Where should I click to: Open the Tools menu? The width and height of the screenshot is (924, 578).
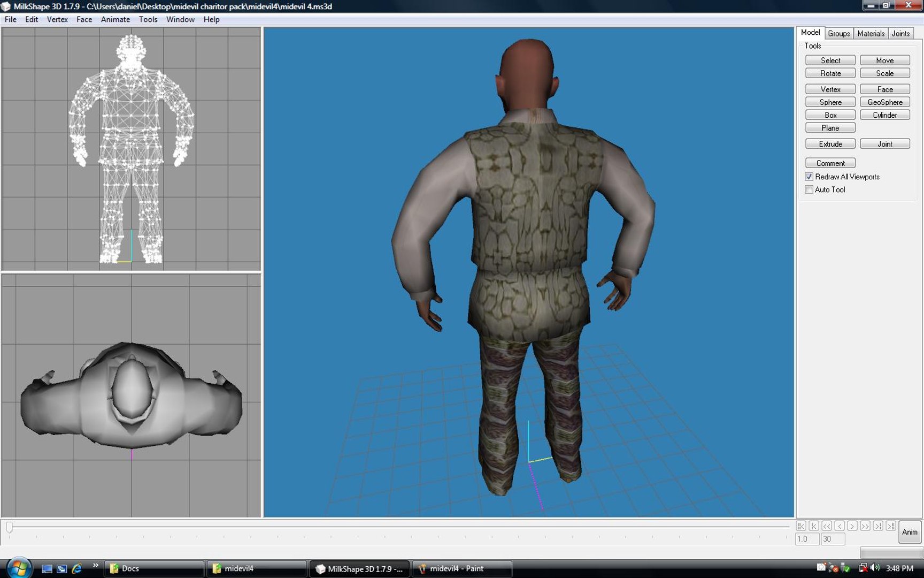point(148,19)
